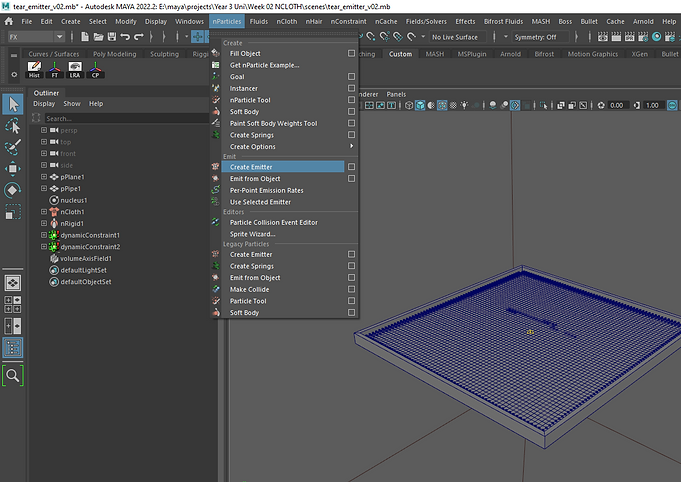This screenshot has height=482, width=681.
Task: Expand the nCloth1 node in Outliner
Action: [x=44, y=211]
